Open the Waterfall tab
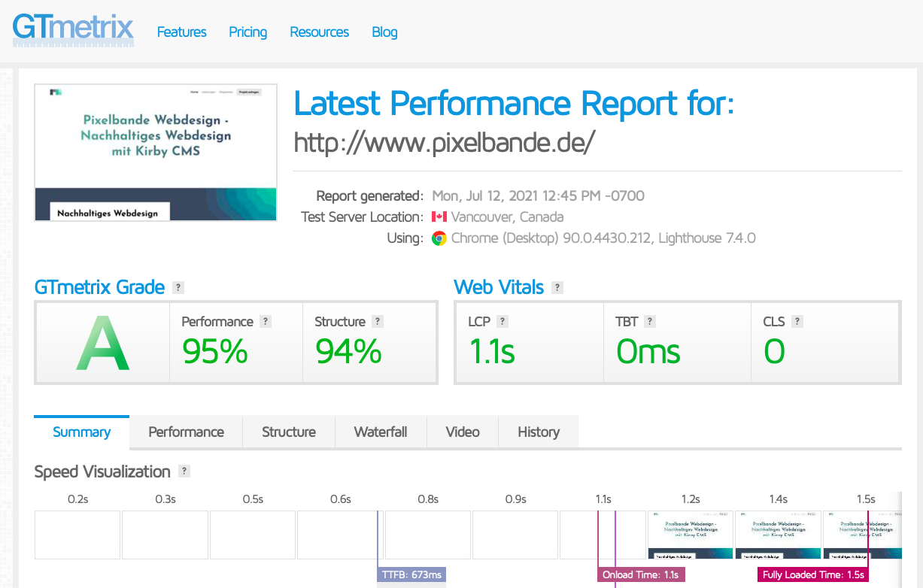The height and width of the screenshot is (588, 923). (381, 432)
